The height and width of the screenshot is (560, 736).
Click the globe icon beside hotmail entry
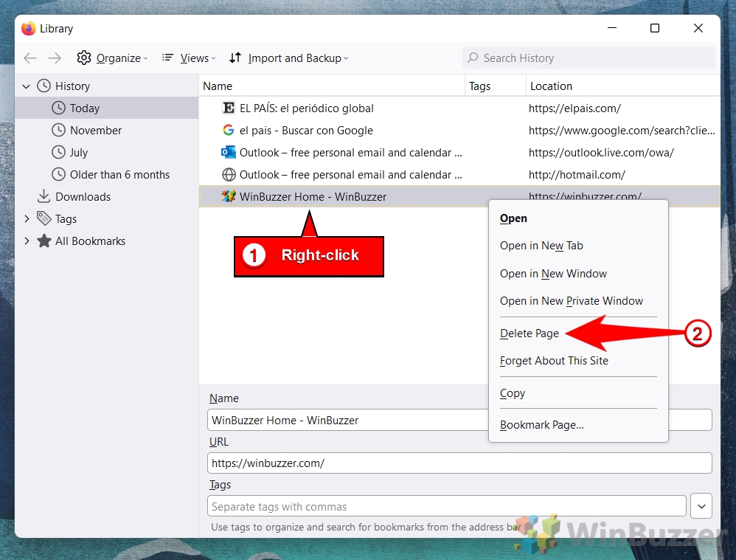[x=229, y=175]
